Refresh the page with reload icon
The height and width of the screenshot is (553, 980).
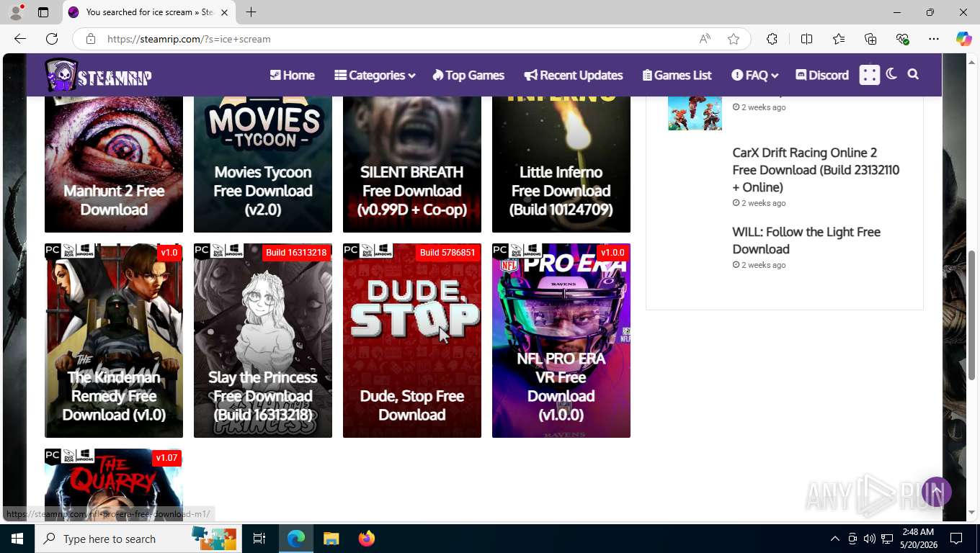(52, 39)
